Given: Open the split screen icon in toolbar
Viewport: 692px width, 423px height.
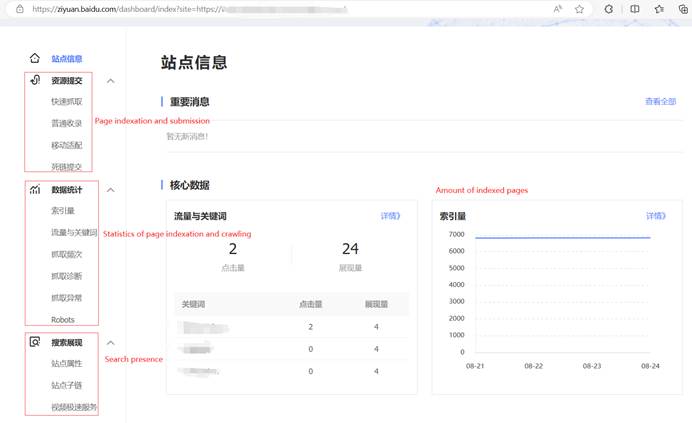Looking at the screenshot, I should coord(635,9).
